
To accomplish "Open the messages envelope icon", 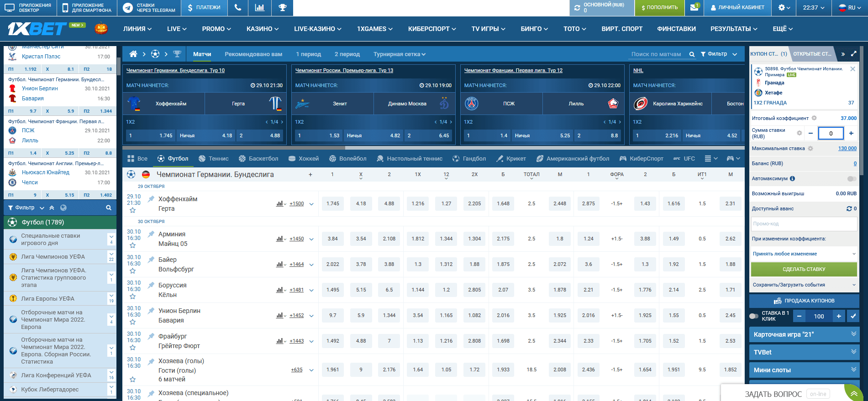I will pyautogui.click(x=694, y=7).
